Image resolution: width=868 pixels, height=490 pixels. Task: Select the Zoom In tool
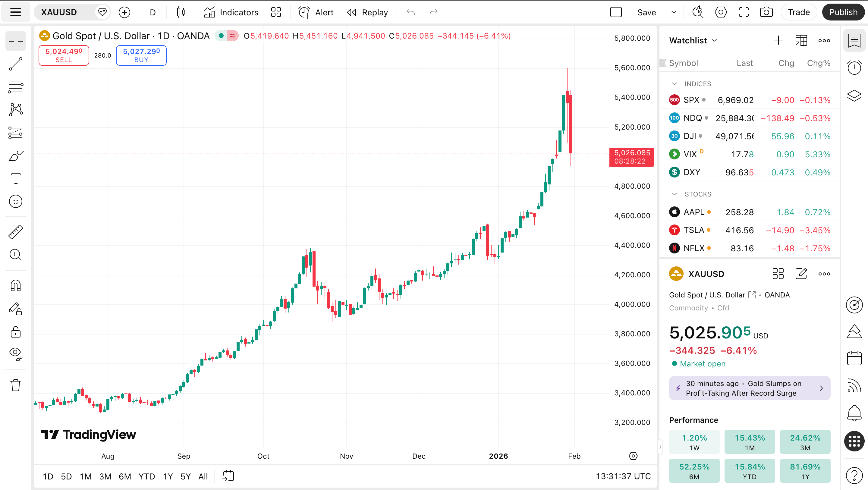point(15,254)
